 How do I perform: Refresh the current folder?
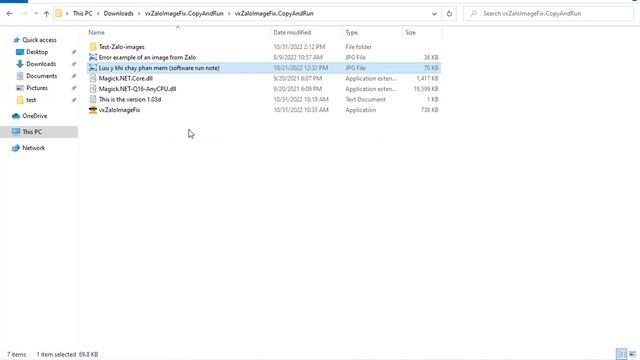click(x=449, y=13)
